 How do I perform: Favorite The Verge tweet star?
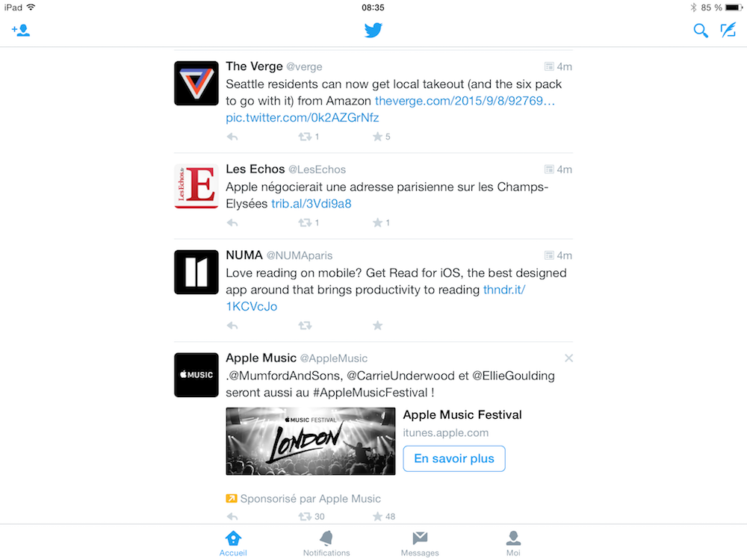pos(378,137)
